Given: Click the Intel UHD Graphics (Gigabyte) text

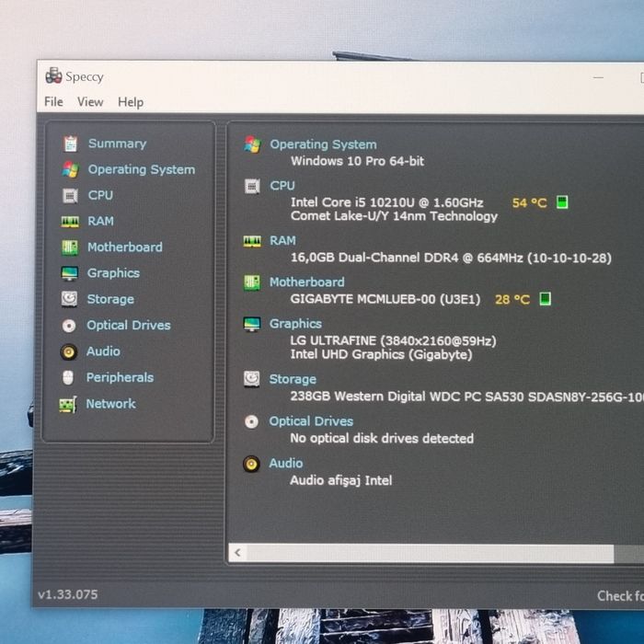Looking at the screenshot, I should [x=381, y=354].
